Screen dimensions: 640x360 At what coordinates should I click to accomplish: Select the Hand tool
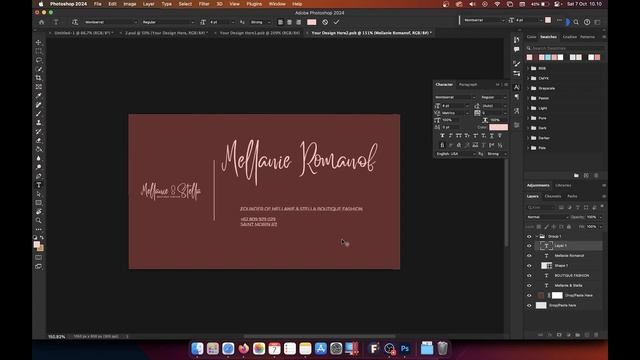pyautogui.click(x=39, y=211)
